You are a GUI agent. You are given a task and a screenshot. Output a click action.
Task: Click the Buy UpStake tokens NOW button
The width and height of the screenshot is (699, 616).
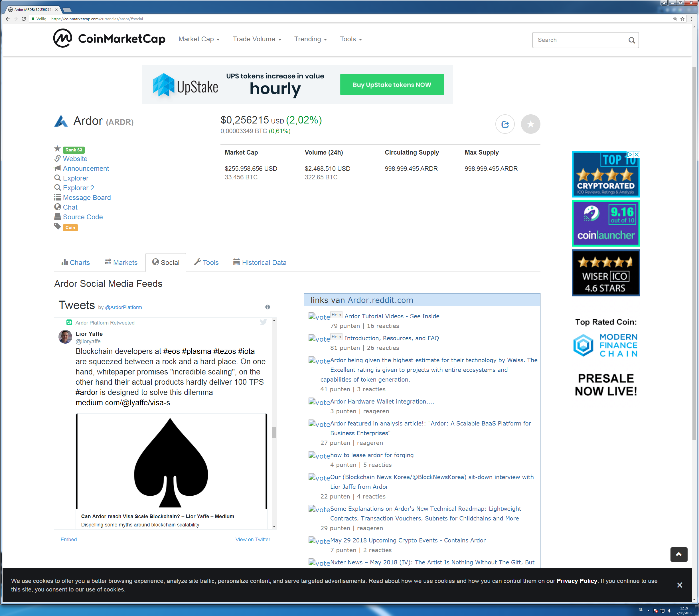pos(392,84)
